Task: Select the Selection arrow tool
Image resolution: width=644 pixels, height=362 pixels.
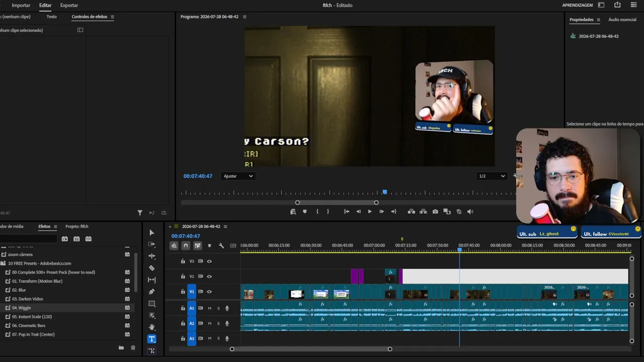Action: [151, 232]
